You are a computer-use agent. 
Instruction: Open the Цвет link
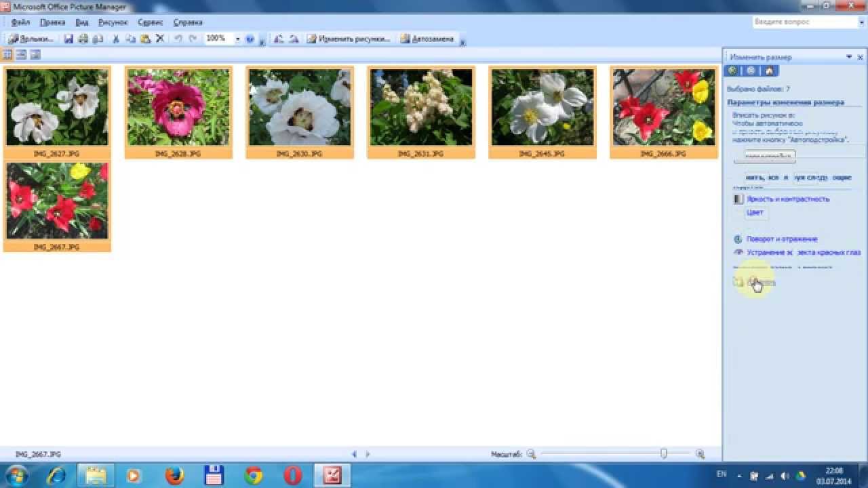pos(755,212)
